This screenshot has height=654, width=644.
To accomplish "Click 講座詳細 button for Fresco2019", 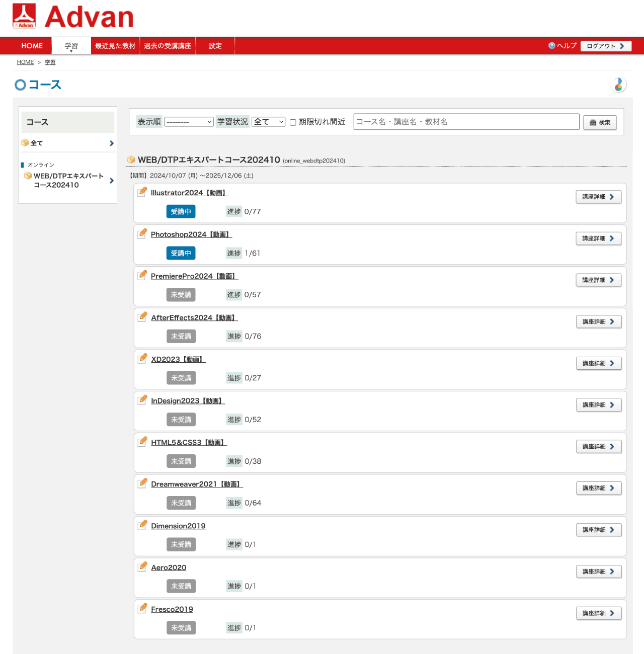I will click(x=599, y=613).
